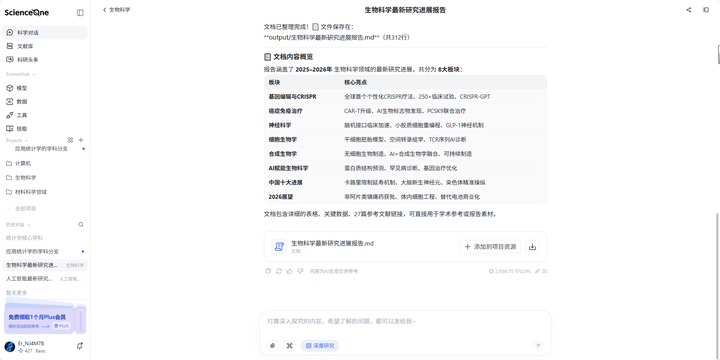Click the projects grid view icon
Image resolution: width=720 pixels, height=360 pixels.
70,140
